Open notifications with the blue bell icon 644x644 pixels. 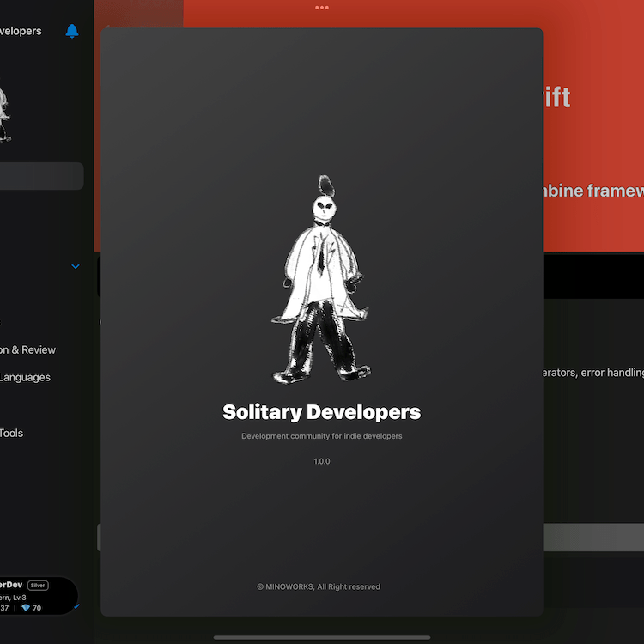click(x=72, y=32)
